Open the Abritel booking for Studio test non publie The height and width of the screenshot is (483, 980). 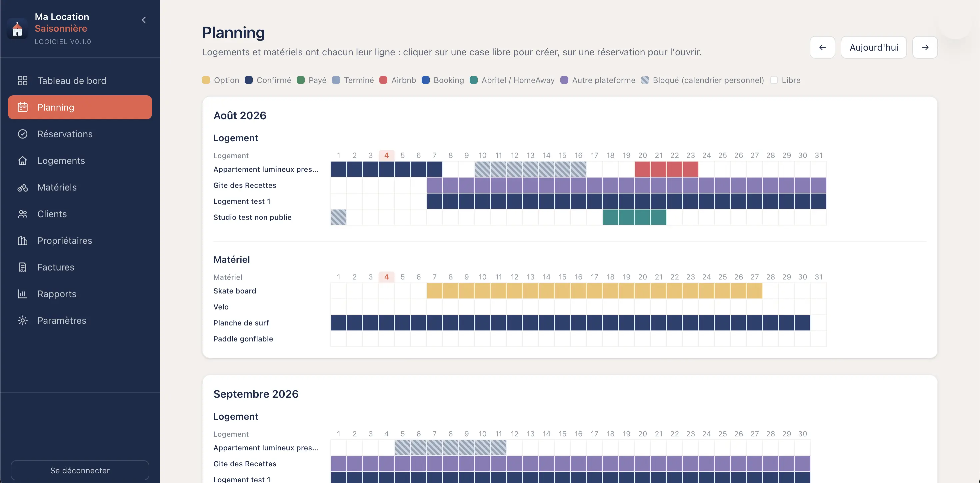coord(635,217)
